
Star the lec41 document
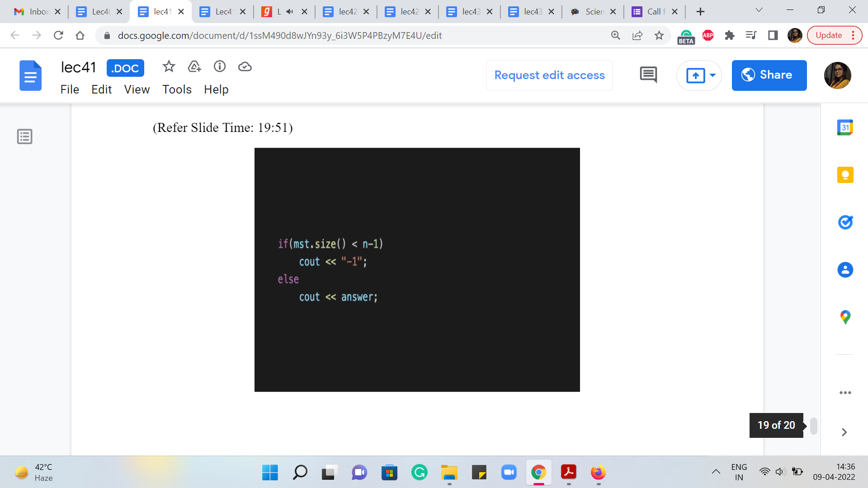click(169, 67)
